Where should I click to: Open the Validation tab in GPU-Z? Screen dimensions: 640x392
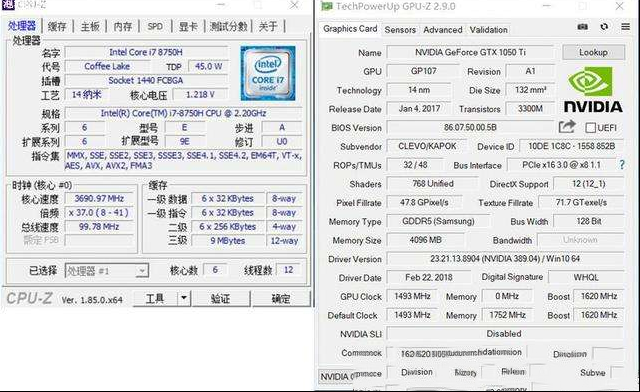tap(489, 30)
